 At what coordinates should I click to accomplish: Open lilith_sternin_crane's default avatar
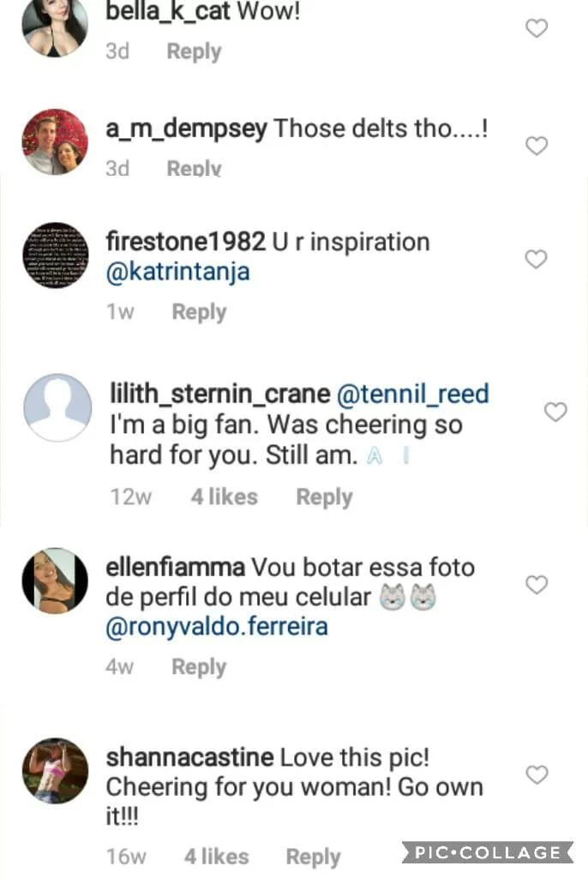click(57, 407)
